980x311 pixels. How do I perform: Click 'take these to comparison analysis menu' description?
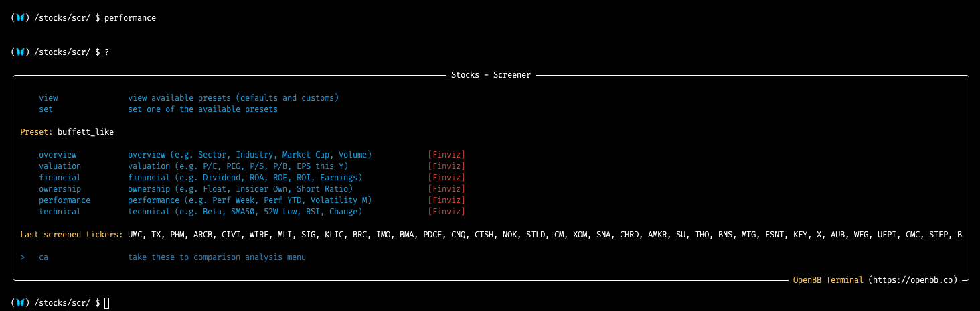[217, 257]
